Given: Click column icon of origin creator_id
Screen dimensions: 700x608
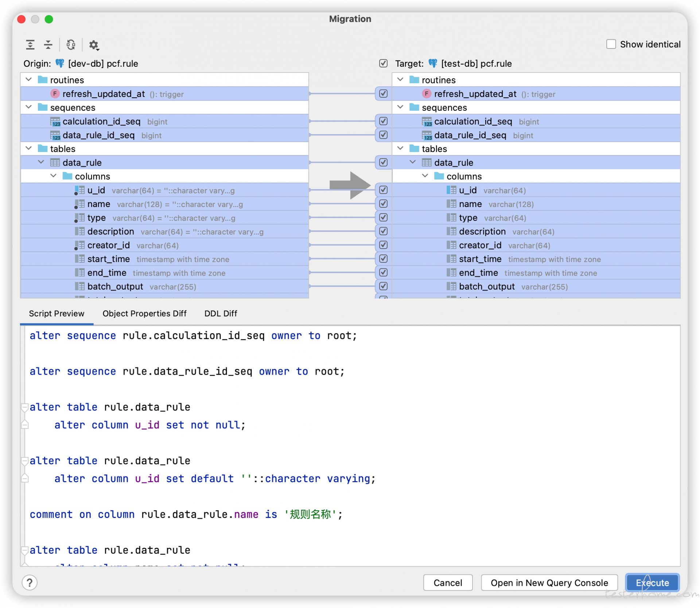Looking at the screenshot, I should (79, 245).
